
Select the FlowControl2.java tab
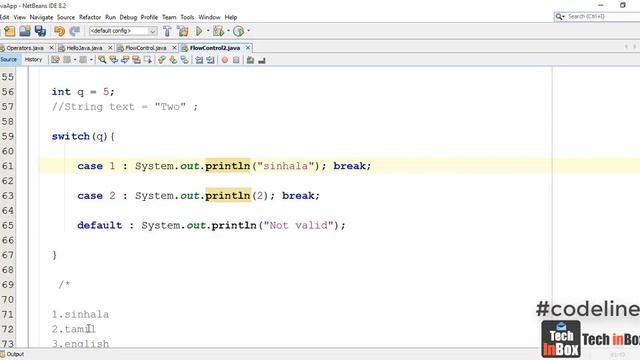pyautogui.click(x=215, y=48)
